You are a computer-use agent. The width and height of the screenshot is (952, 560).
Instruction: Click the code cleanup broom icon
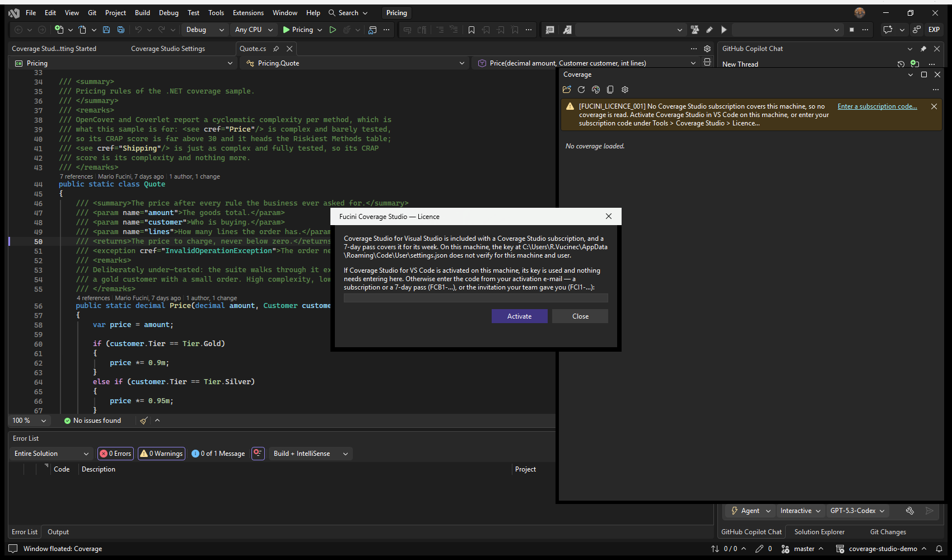144,421
